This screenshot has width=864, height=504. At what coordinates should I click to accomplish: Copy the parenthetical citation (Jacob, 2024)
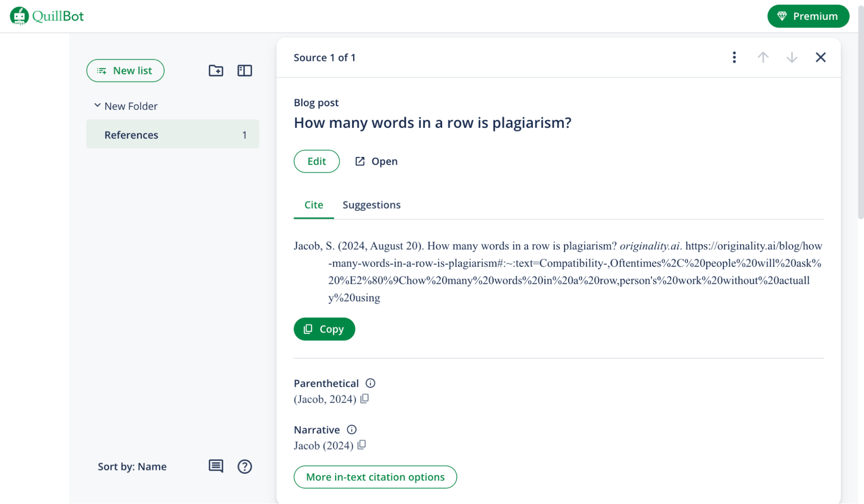click(365, 399)
